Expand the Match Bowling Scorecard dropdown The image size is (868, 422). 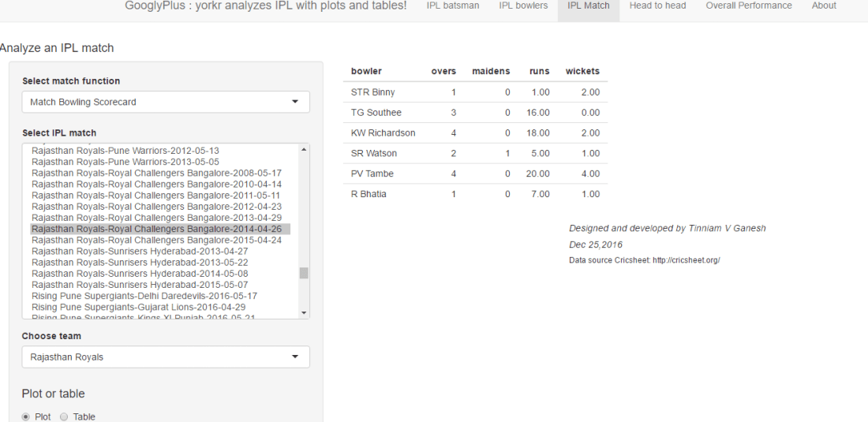[165, 102]
